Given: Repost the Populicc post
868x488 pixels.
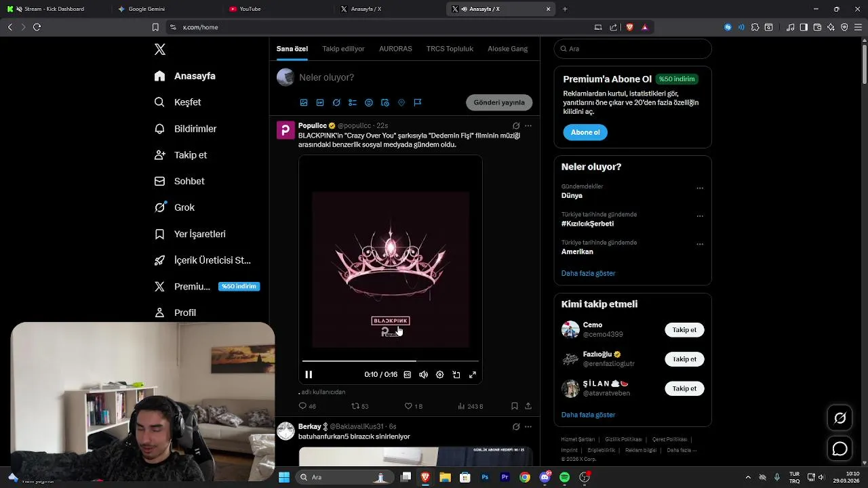Looking at the screenshot, I should point(359,406).
